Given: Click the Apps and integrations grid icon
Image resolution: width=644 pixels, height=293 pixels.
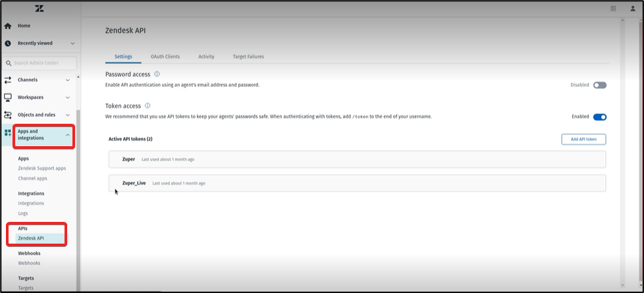Looking at the screenshot, I should (7, 132).
